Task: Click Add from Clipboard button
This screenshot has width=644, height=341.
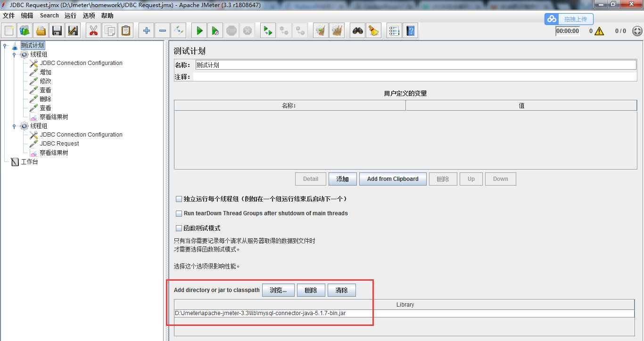Action: (393, 179)
